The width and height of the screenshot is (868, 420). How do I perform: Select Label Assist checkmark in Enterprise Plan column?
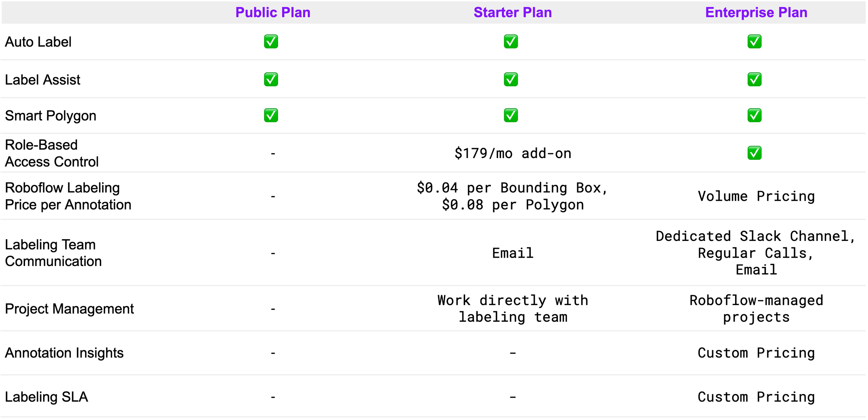pyautogui.click(x=754, y=79)
